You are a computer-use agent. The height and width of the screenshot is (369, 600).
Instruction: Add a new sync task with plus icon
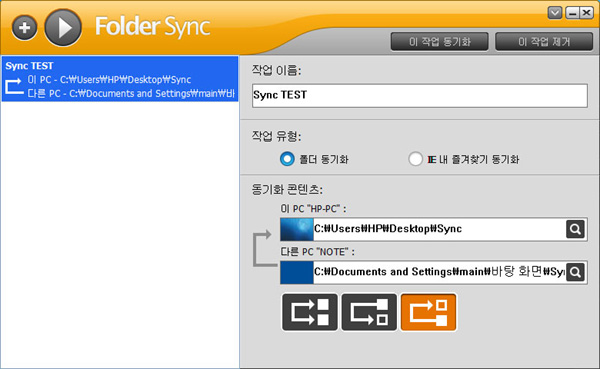point(24,28)
